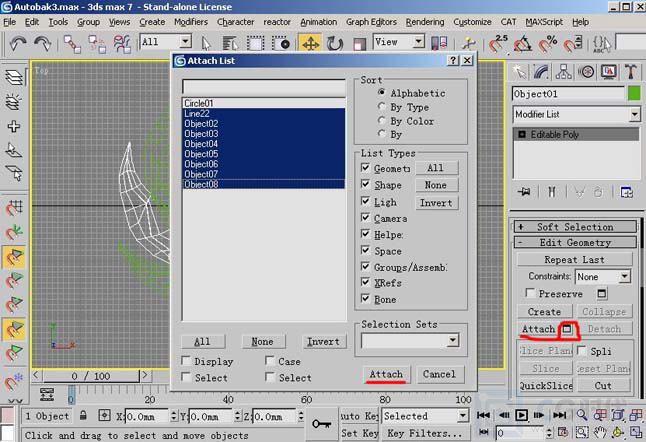646x442 pixels.
Task: Click the Play Animation button
Action: coord(521,415)
